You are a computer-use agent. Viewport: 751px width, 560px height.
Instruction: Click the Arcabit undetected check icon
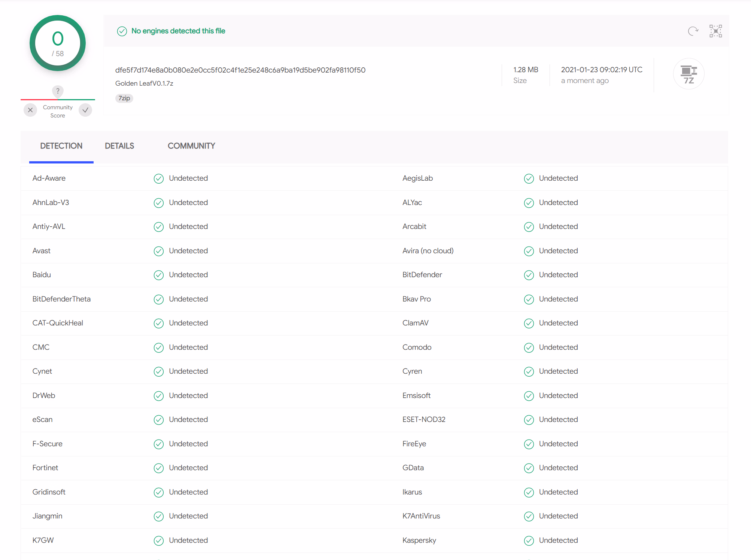coord(529,227)
